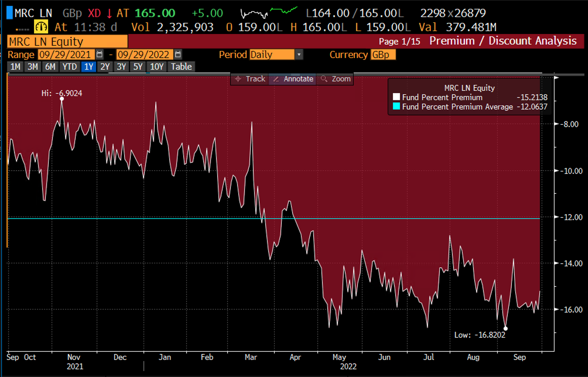
Task: Select the 6M range tab
Action: click(x=50, y=67)
